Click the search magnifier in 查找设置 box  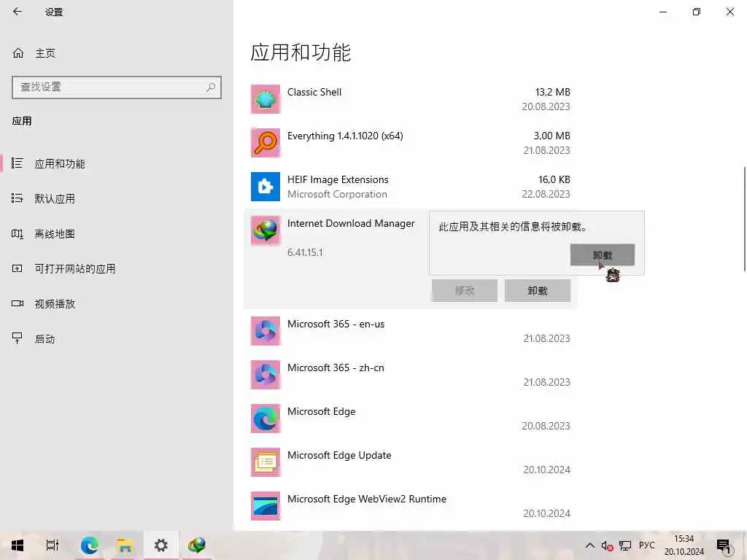(x=211, y=87)
